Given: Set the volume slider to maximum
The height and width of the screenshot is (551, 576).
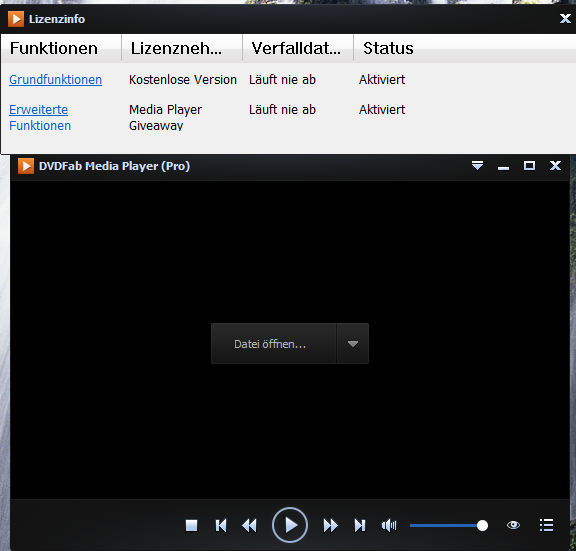Looking at the screenshot, I should pos(482,526).
